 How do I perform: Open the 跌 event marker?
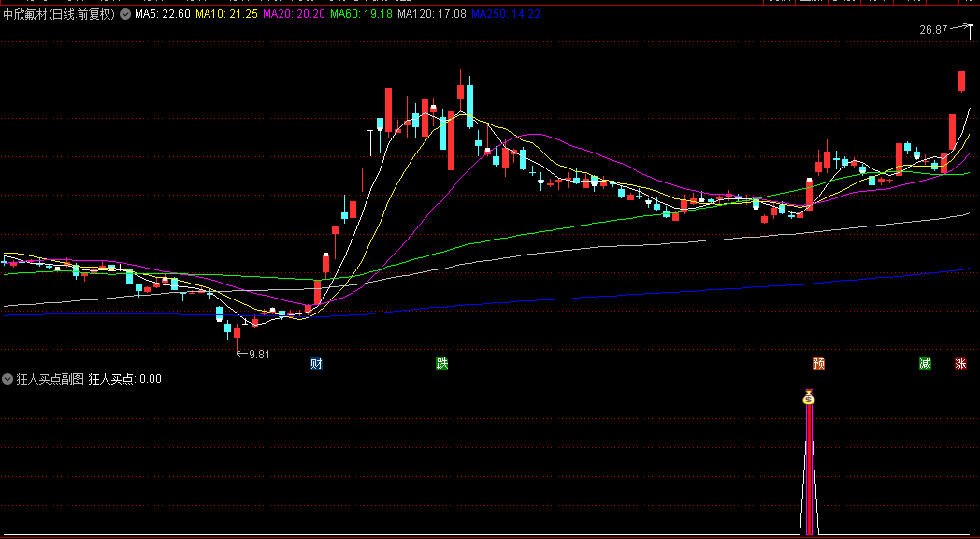[x=442, y=364]
